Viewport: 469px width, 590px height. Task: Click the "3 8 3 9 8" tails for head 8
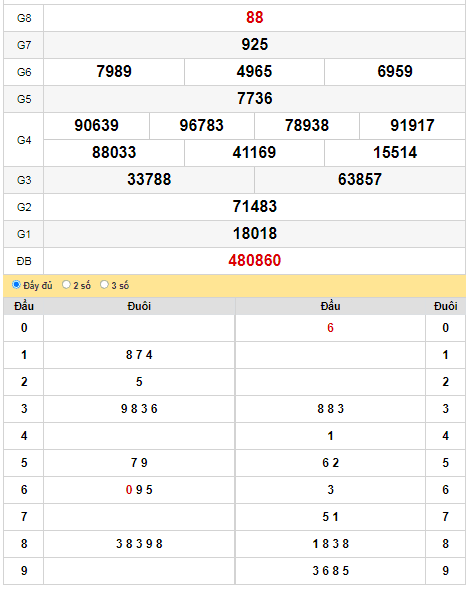139,544
